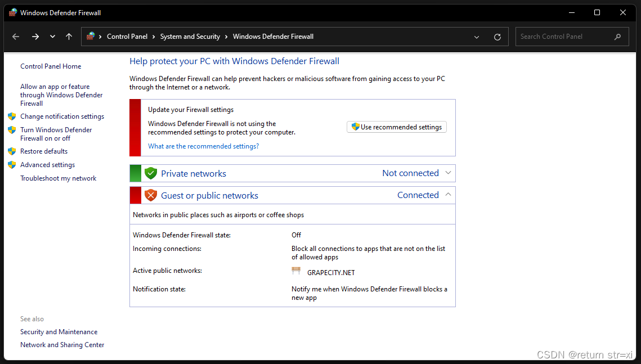Open Change notification settings

pos(62,116)
